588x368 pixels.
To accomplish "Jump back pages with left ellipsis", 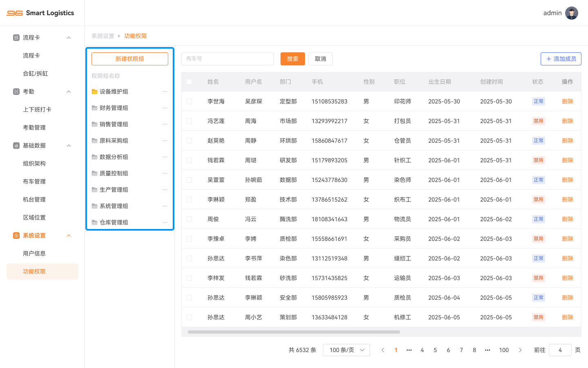I will 409,350.
